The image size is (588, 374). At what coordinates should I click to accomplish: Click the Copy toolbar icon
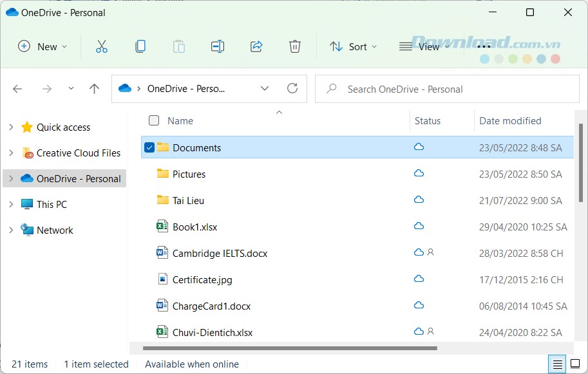pos(140,46)
